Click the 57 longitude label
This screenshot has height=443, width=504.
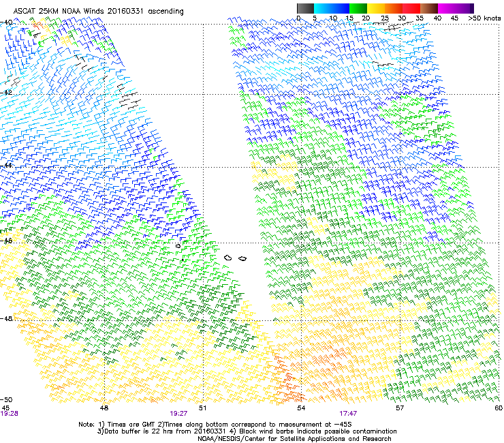click(x=400, y=408)
